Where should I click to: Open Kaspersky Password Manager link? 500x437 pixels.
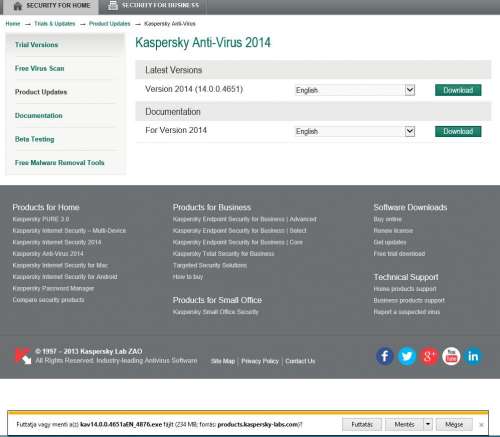click(53, 288)
